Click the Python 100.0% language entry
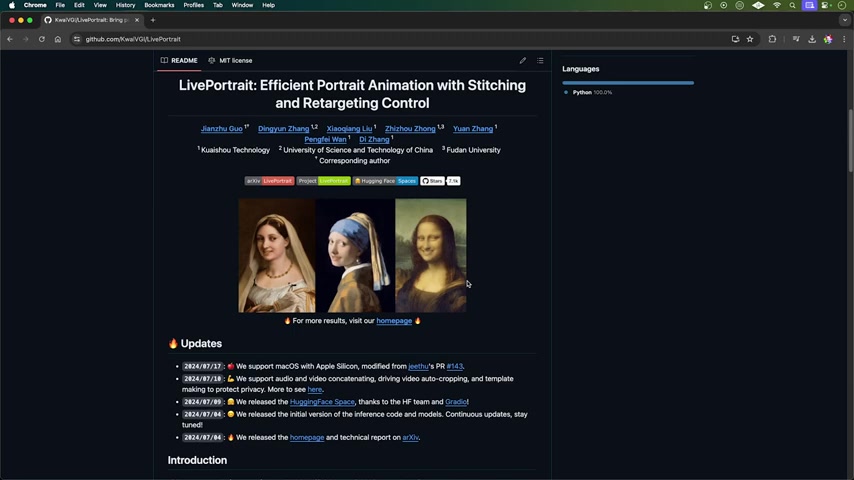This screenshot has width=854, height=480. (588, 93)
